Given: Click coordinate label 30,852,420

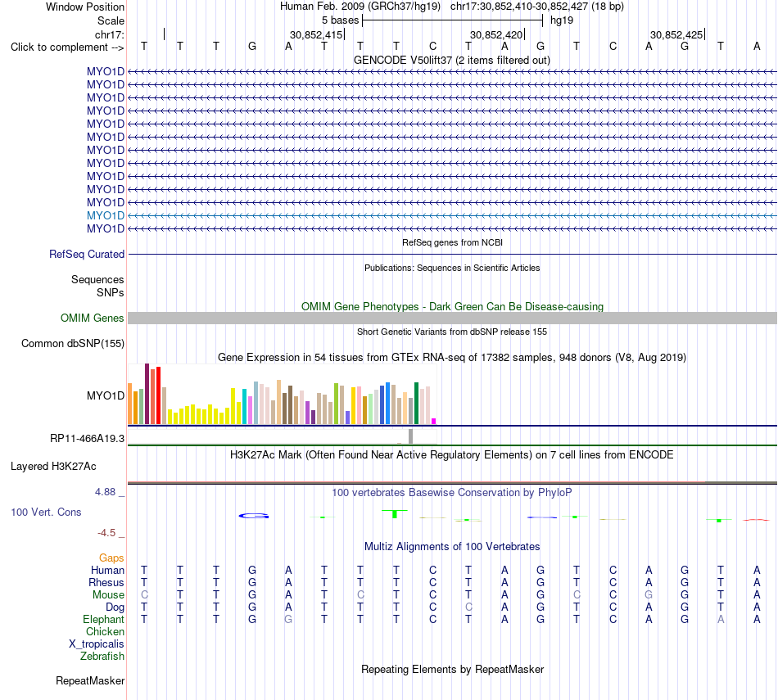Looking at the screenshot, I should coord(496,34).
